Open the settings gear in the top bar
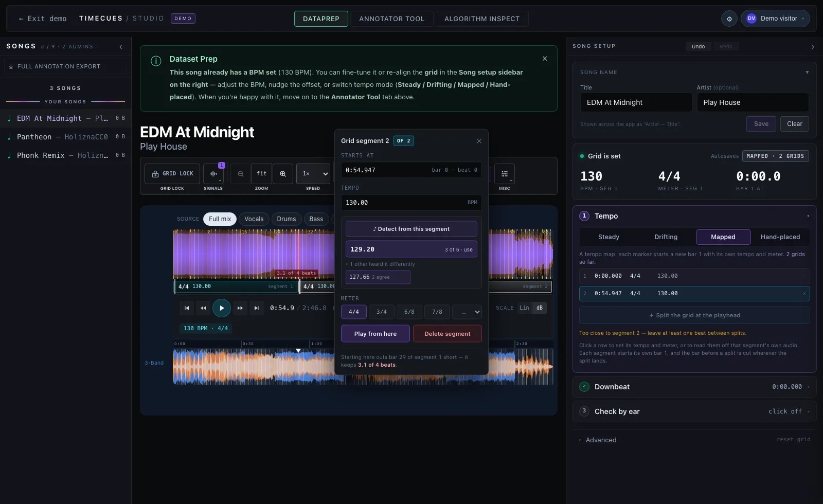823x504 pixels. pyautogui.click(x=729, y=19)
